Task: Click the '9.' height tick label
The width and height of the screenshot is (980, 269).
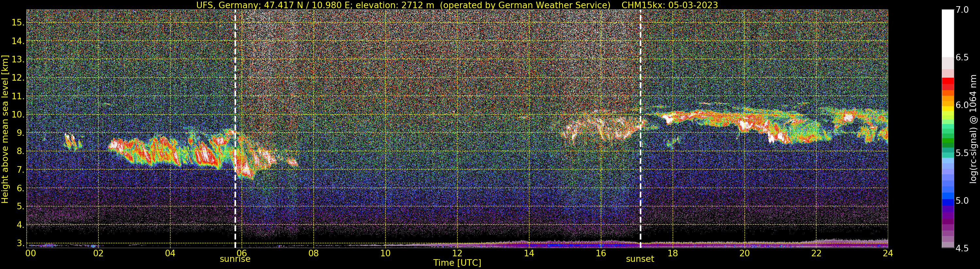Action: (20, 133)
